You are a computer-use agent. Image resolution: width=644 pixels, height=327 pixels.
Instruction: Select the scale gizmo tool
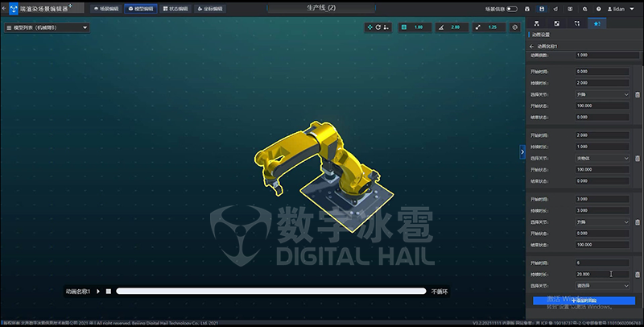386,27
